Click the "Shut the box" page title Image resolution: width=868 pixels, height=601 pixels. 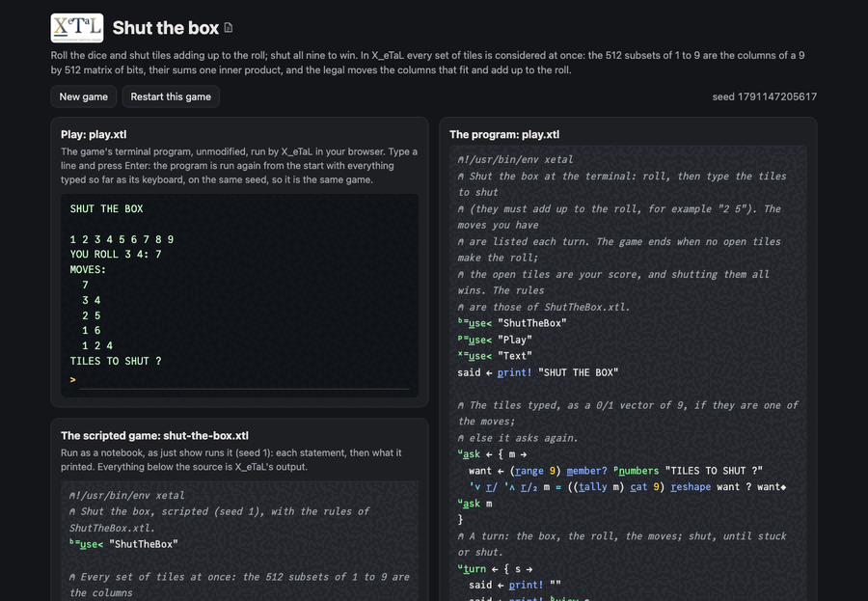166,28
